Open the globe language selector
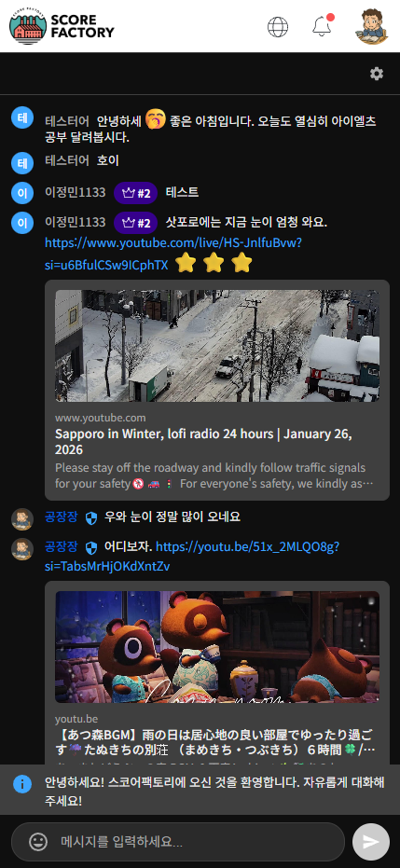The height and width of the screenshot is (868, 400). (x=278, y=26)
